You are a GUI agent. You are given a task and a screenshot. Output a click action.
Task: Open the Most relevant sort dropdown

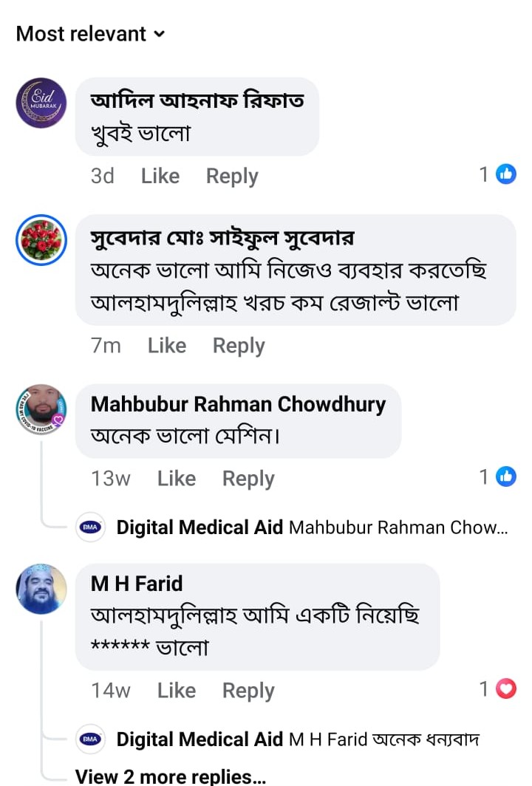[x=90, y=34]
